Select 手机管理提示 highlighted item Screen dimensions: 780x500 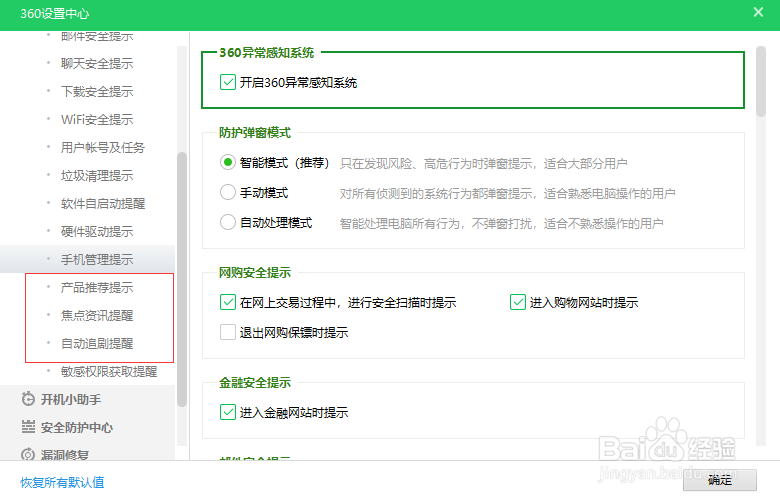tap(88, 259)
